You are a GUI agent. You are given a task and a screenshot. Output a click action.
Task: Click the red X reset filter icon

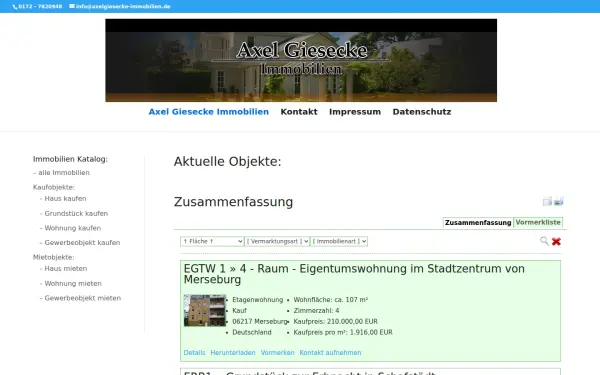556,241
